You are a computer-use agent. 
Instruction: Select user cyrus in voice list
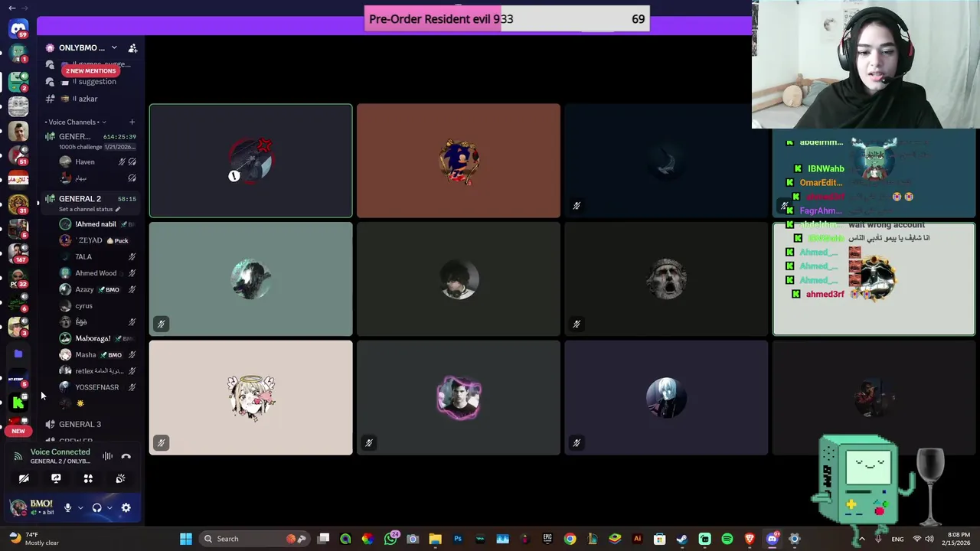pyautogui.click(x=98, y=306)
